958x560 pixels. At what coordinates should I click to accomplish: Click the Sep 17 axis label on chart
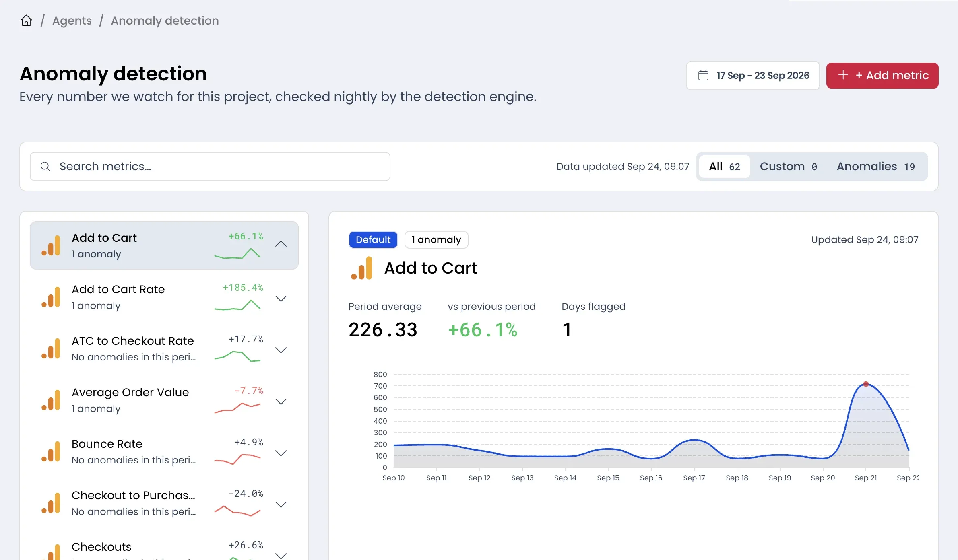(694, 478)
